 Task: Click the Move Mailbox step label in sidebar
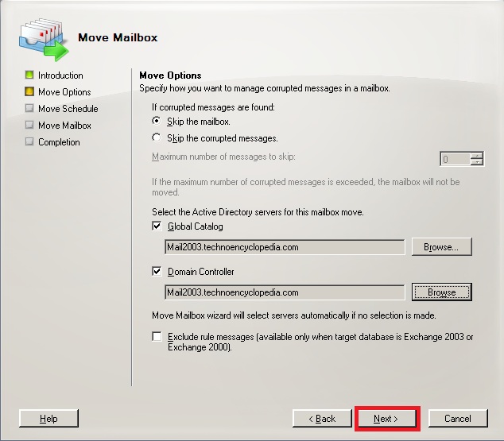click(x=64, y=126)
